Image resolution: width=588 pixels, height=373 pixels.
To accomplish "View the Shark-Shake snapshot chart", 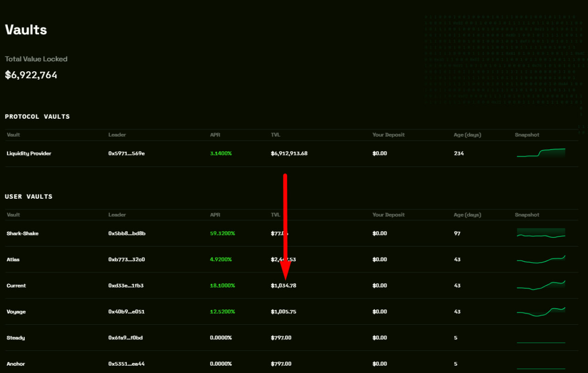I will (x=541, y=233).
